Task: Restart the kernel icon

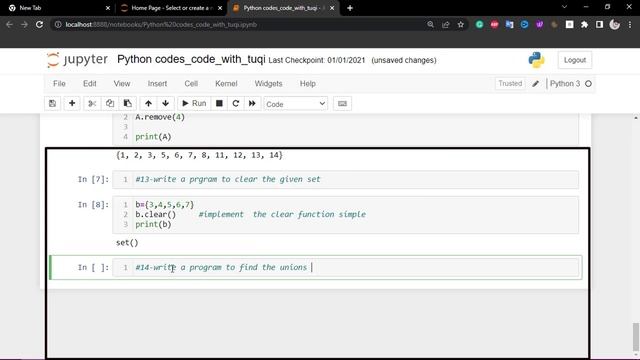Action: [236, 104]
